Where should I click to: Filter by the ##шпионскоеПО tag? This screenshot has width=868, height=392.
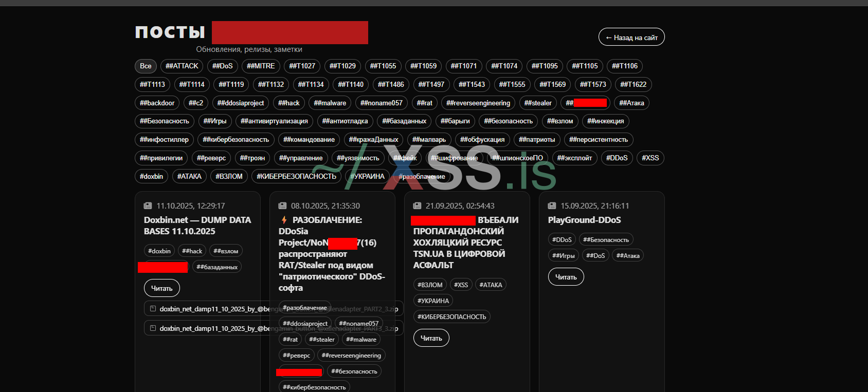click(517, 158)
